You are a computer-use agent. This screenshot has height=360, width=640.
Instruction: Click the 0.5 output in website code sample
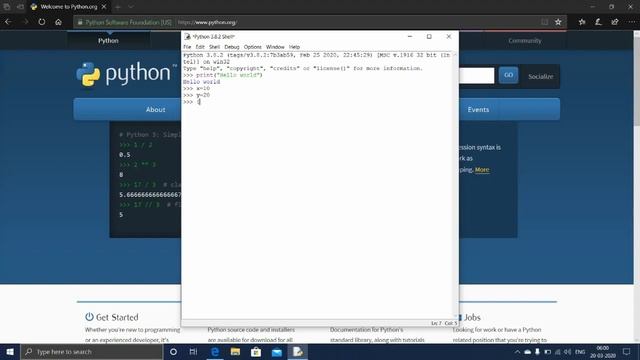[125, 155]
